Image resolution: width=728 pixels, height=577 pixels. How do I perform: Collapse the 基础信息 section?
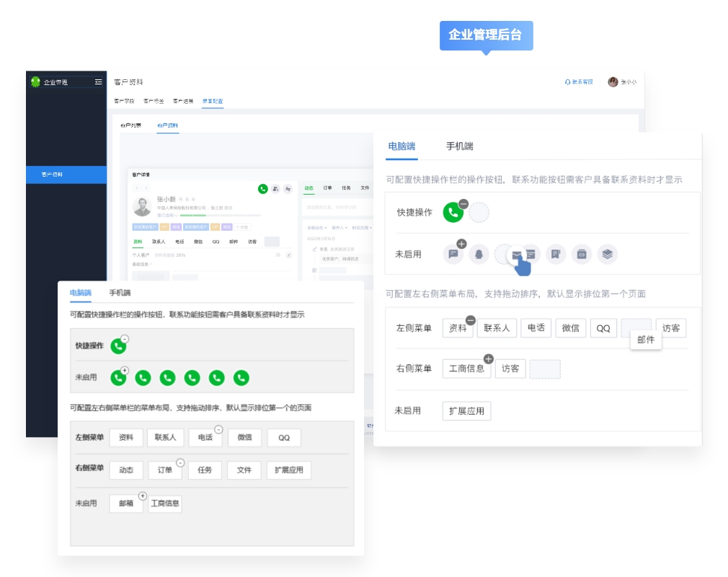(x=152, y=264)
